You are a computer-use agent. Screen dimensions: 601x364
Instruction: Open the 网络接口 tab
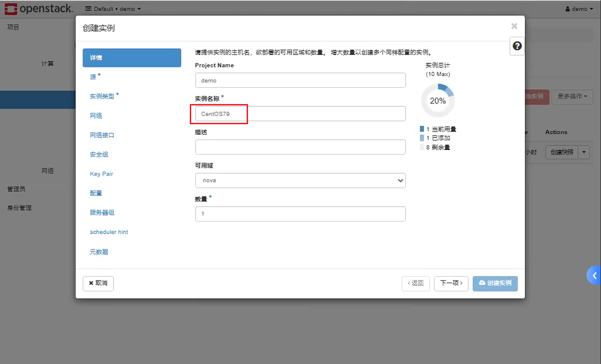(102, 135)
